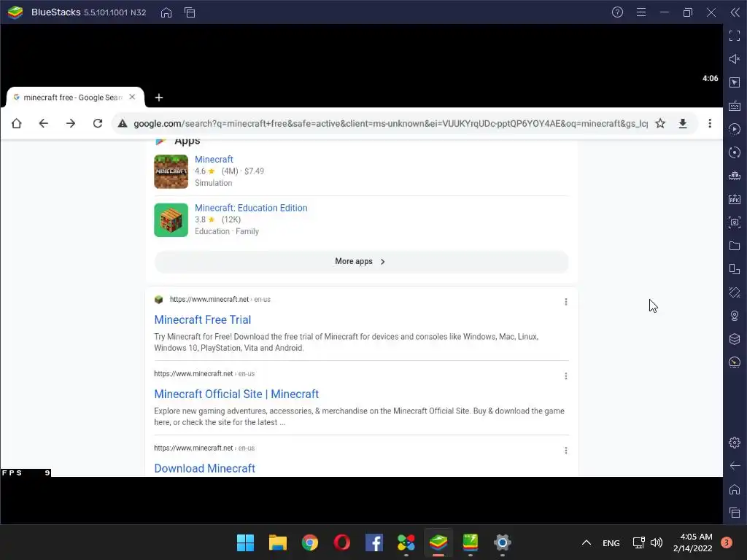The image size is (747, 560).
Task: Open the Windows Start menu
Action: (x=245, y=542)
